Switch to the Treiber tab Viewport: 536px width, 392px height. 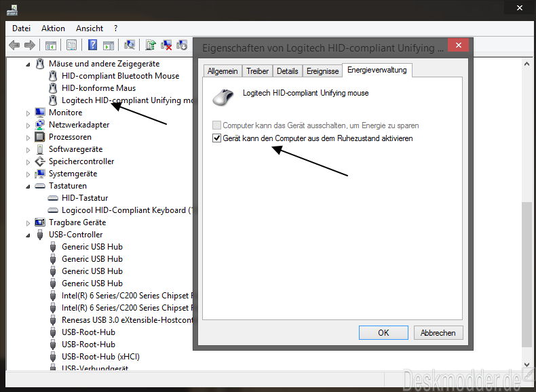pos(257,71)
